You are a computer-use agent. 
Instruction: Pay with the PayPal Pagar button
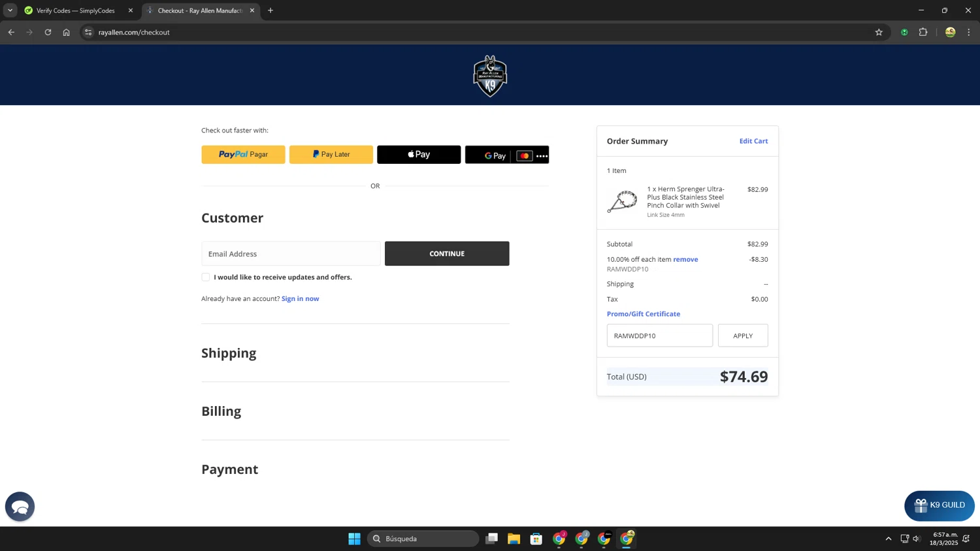pyautogui.click(x=243, y=155)
